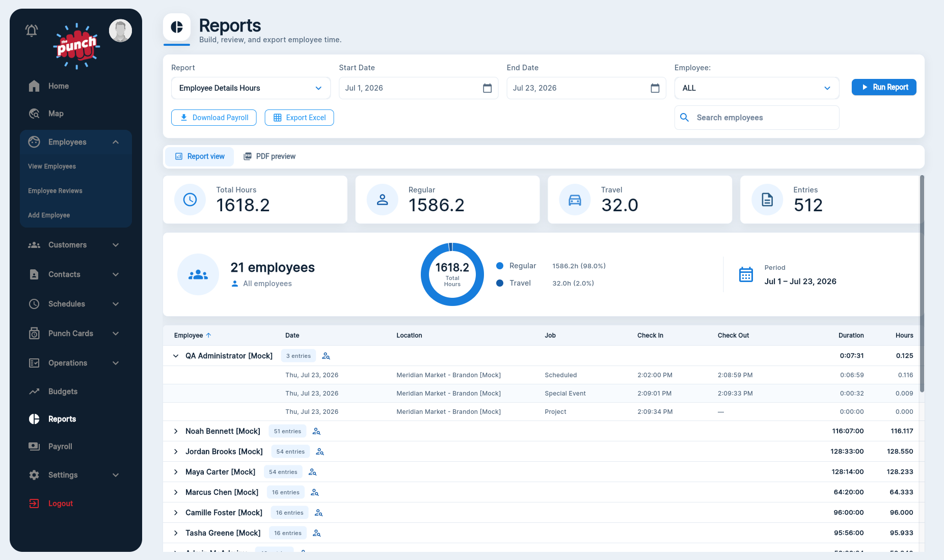The height and width of the screenshot is (560, 944).
Task: Switch to PDF preview tab
Action: pos(269,156)
